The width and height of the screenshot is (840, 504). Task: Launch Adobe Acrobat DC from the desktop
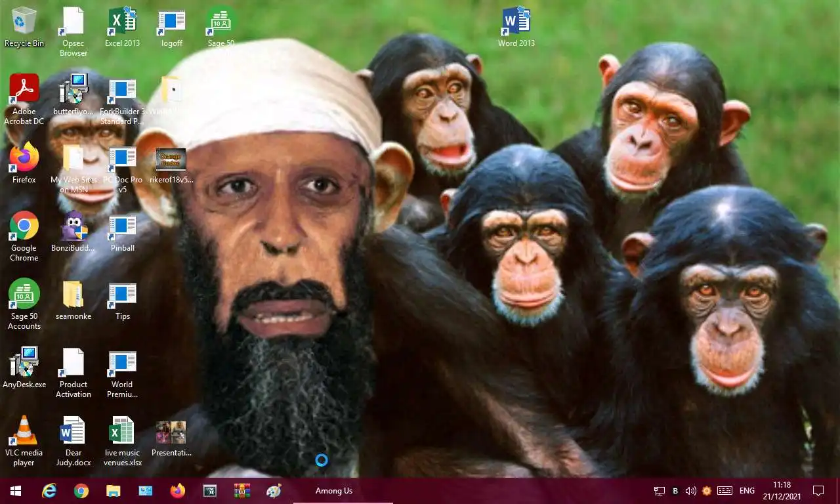(24, 100)
